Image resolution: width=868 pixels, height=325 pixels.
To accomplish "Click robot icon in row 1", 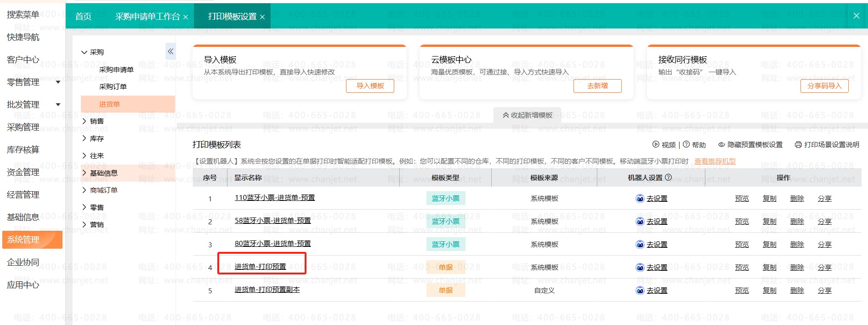I will pyautogui.click(x=640, y=199).
